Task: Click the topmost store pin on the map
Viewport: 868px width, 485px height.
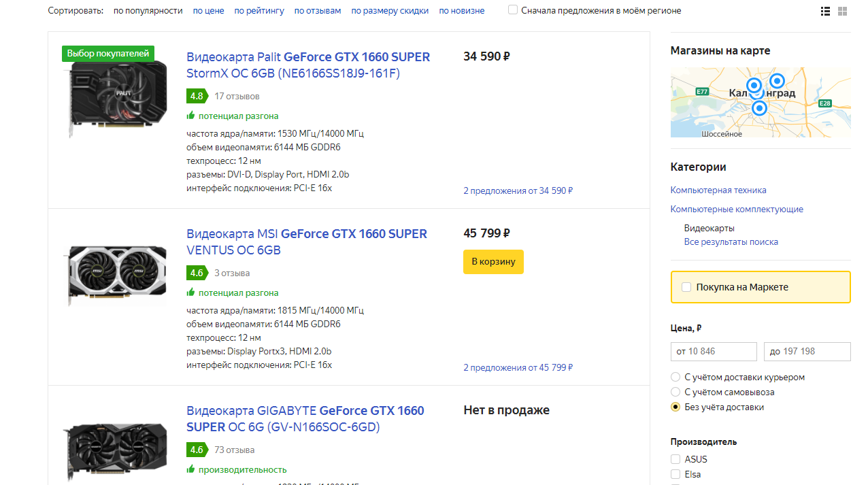Action: click(x=777, y=81)
